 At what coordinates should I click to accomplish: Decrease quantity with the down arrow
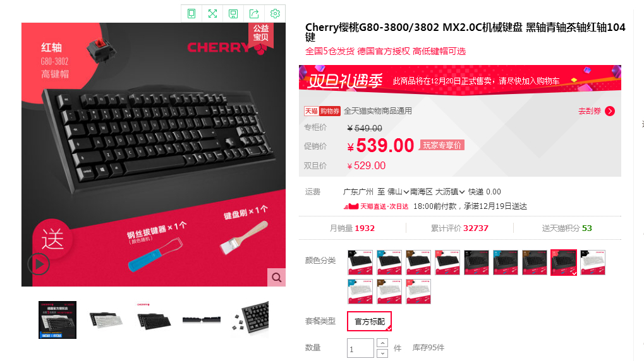(382, 353)
